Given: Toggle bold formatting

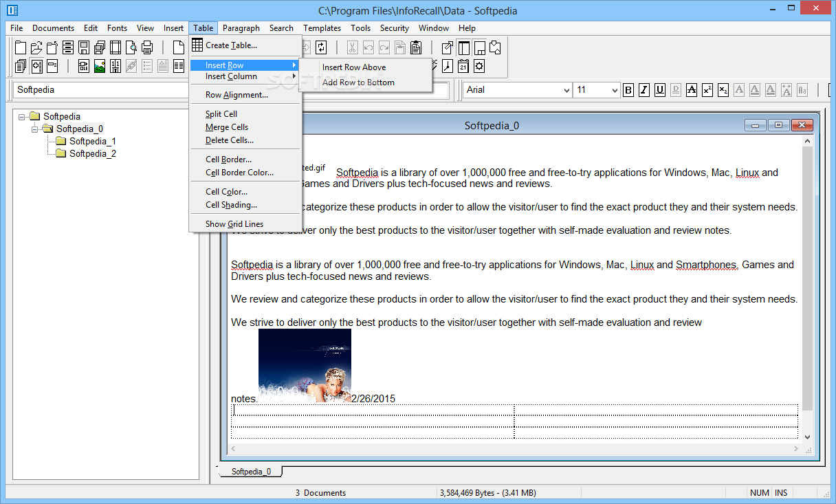Looking at the screenshot, I should coord(628,90).
